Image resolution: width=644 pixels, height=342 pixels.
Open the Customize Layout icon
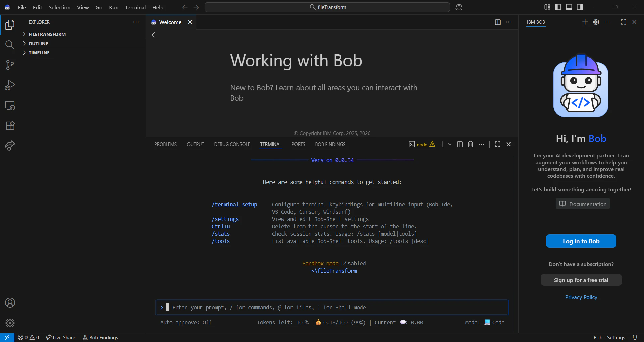(547, 7)
